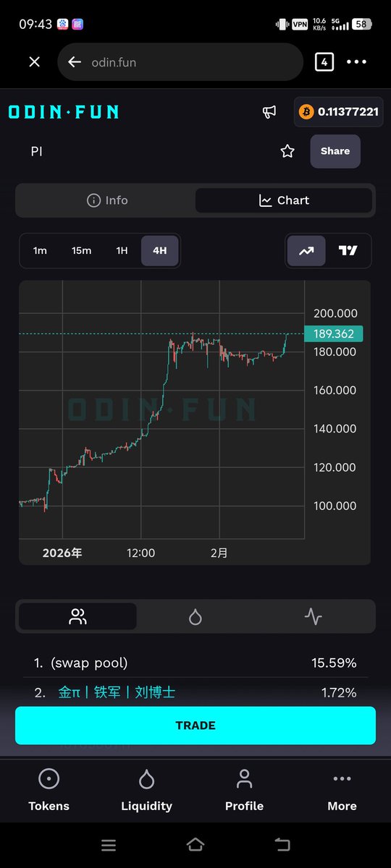Viewport: 391px width, 868px height.
Task: Tap the TRADE button
Action: [x=195, y=726]
